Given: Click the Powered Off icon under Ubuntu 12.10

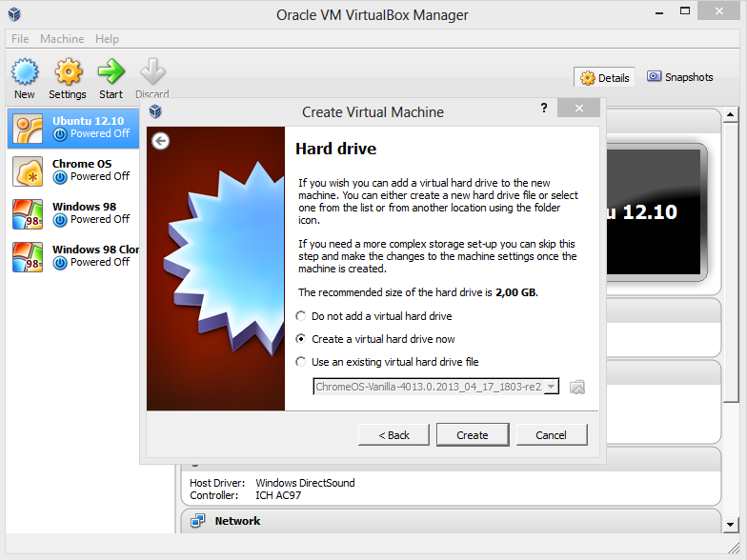Looking at the screenshot, I should pos(60,135).
